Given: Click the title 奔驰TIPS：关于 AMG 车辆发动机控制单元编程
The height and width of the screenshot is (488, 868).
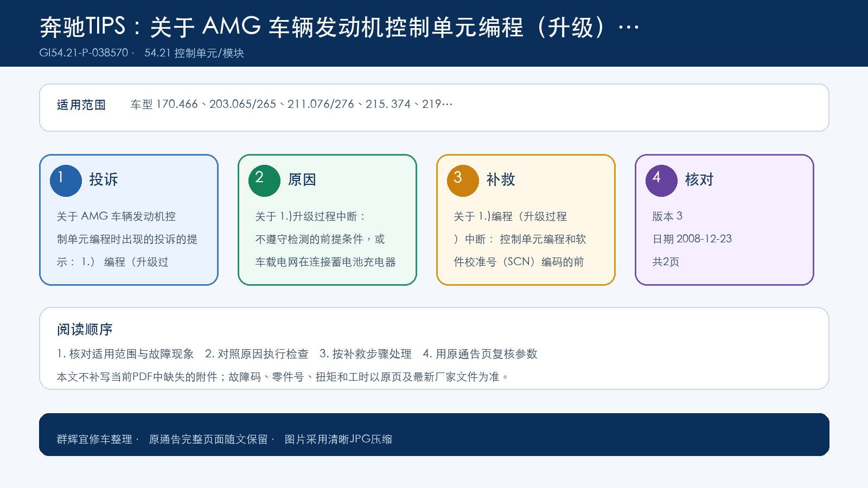Looking at the screenshot, I should [x=340, y=27].
